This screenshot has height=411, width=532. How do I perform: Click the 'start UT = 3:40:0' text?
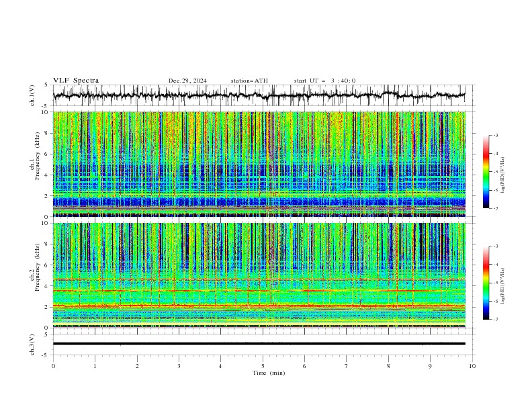pyautogui.click(x=324, y=81)
